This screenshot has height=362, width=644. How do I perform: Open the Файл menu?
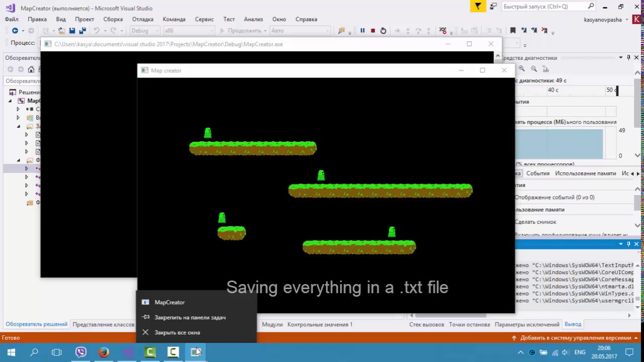coord(12,19)
